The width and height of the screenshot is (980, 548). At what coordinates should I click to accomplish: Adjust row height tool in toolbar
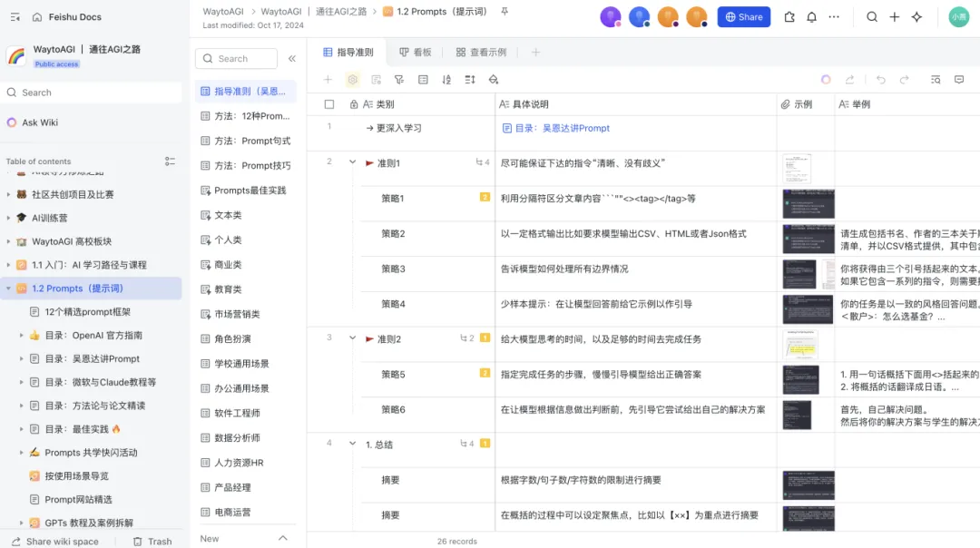pos(470,79)
